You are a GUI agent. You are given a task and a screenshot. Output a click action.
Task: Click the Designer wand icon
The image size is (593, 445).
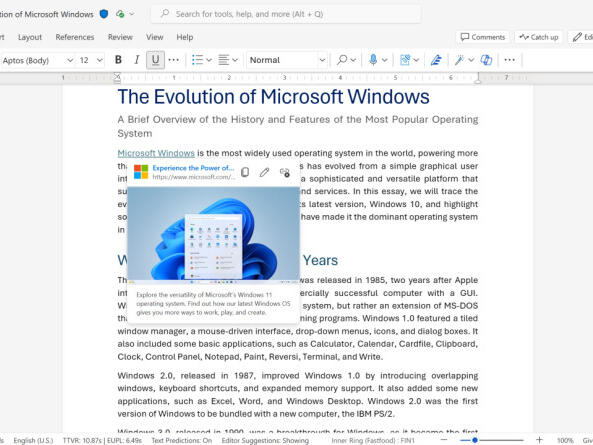(459, 60)
